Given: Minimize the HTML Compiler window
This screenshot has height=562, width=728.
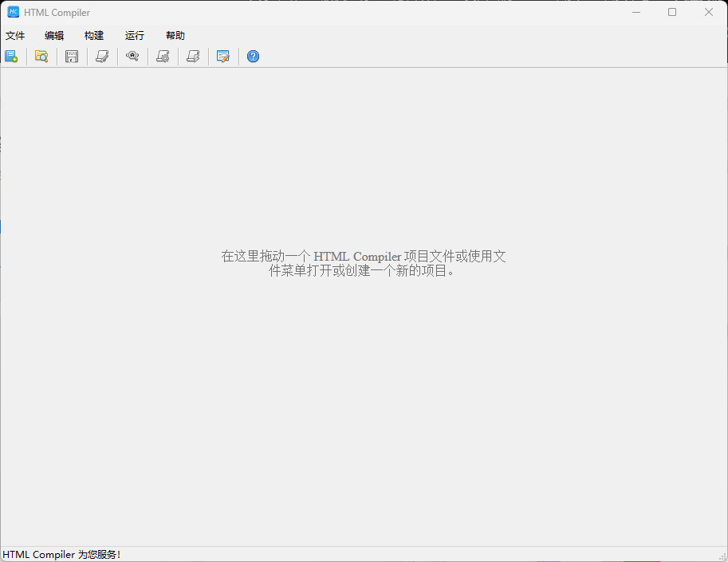Looking at the screenshot, I should coord(636,12).
